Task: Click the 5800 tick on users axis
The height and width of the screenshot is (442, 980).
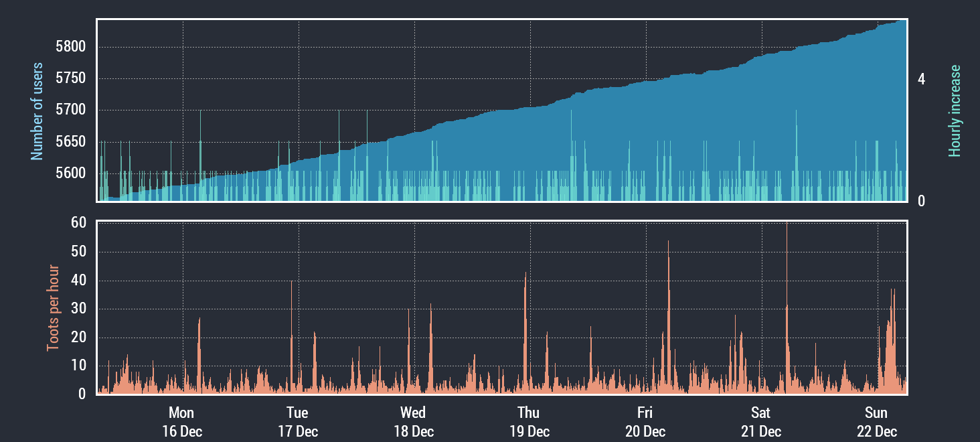Action: coord(71,47)
